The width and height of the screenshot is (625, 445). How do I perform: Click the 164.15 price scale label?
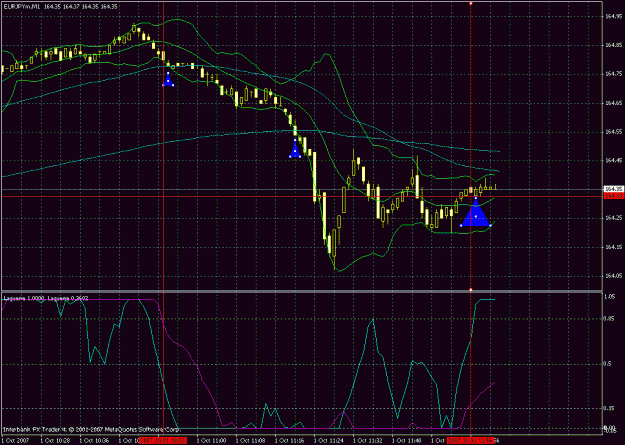613,247
